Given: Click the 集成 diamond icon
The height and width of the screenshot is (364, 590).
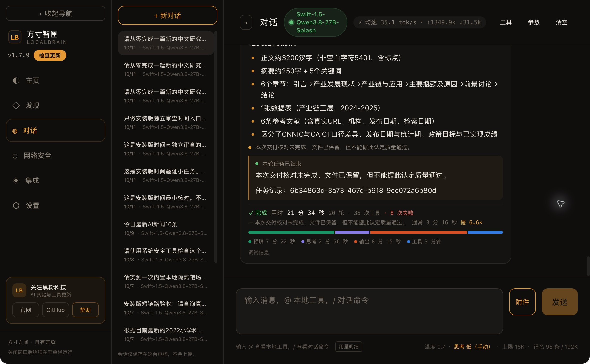Looking at the screenshot, I should coord(16,180).
